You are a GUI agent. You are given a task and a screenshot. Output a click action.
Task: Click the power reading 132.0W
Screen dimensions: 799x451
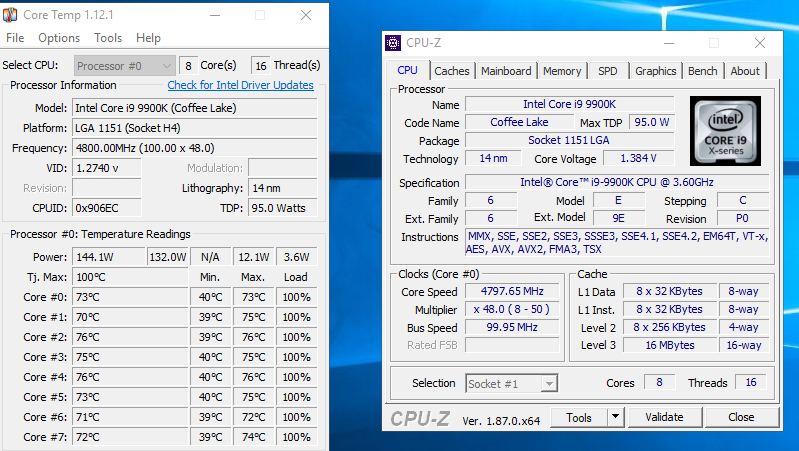168,257
